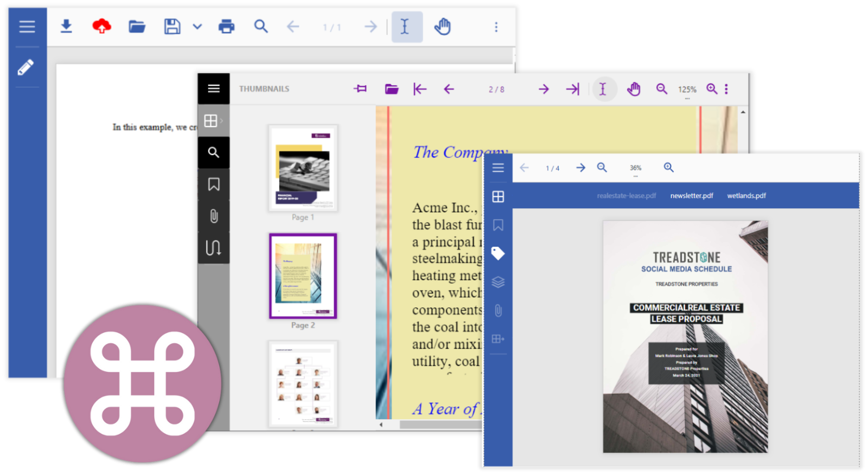Open the 36% zoom level dropdown

coord(635,169)
